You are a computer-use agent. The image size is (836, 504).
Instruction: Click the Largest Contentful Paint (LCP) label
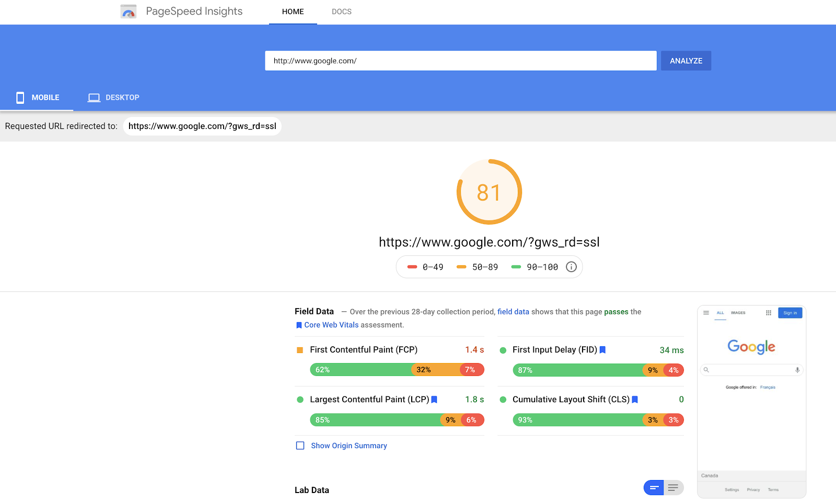pos(369,400)
